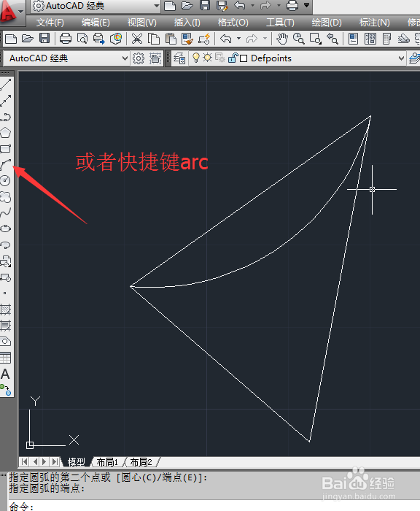Click the Publish icon
The width and height of the screenshot is (420, 511).
[99, 39]
